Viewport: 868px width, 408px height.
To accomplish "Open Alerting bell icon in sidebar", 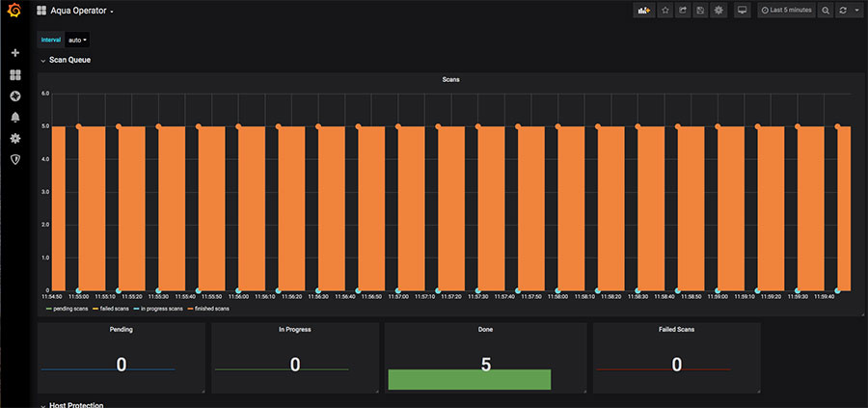I will click(15, 118).
